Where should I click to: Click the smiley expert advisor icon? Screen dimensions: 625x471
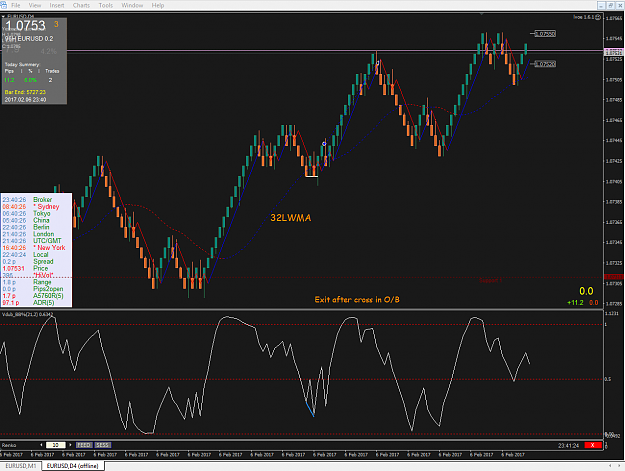[598, 17]
